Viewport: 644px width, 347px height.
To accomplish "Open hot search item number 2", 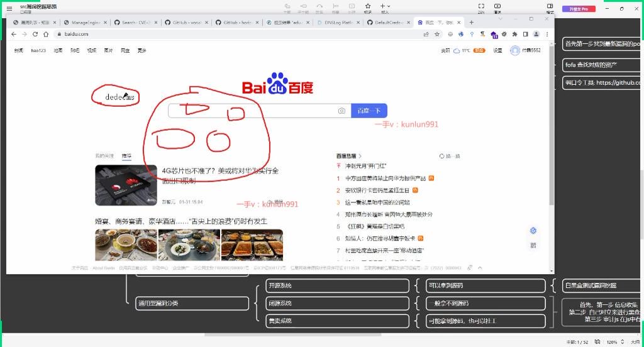I will click(x=377, y=190).
